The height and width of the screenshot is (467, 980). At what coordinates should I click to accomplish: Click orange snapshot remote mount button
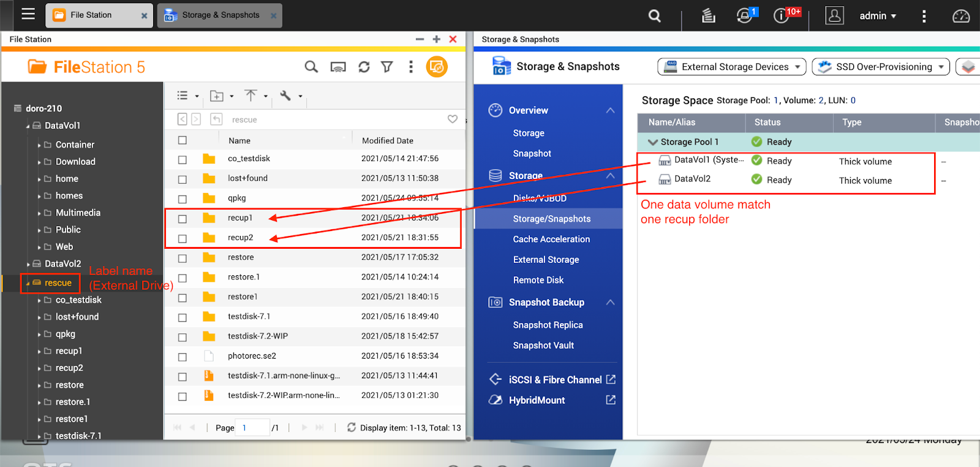437,67
